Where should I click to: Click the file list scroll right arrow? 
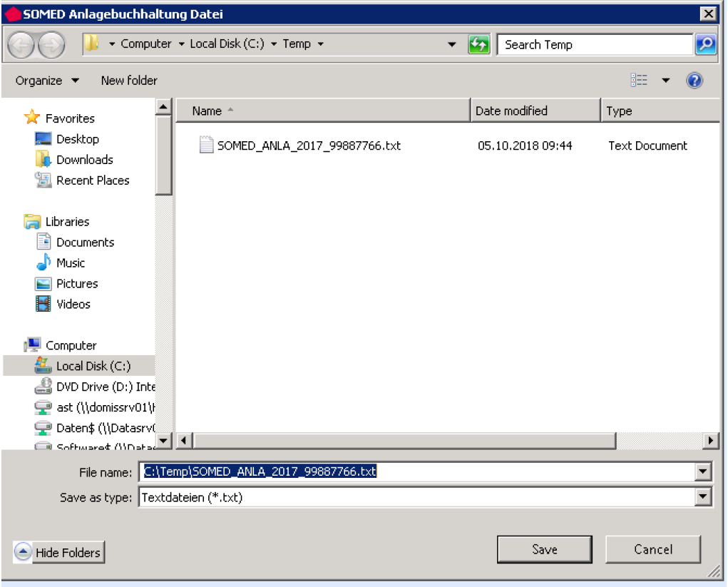(x=710, y=440)
